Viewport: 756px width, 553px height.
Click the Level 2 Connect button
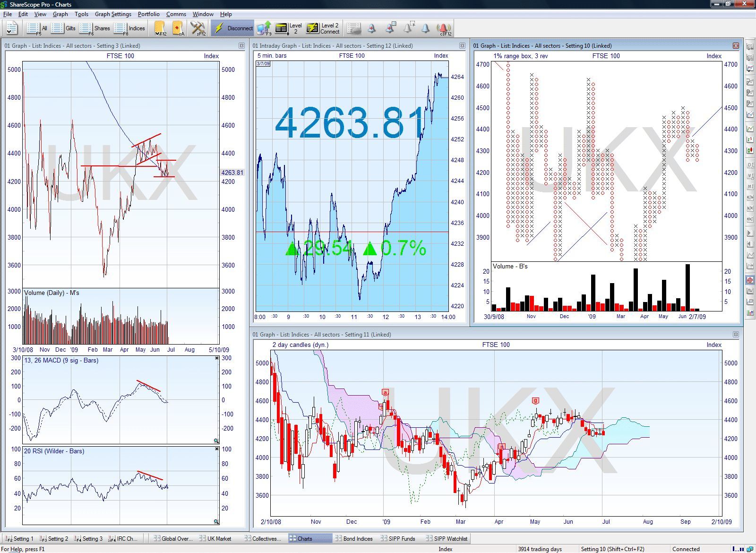323,28
